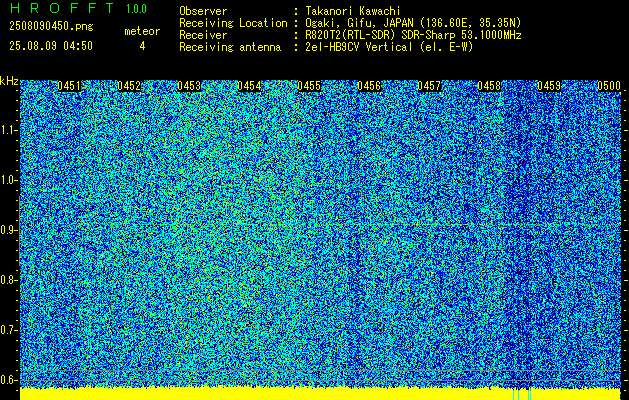Click the 0.8 kHz axis label
Image resolution: width=629 pixels, height=400 pixels.
[x=8, y=280]
